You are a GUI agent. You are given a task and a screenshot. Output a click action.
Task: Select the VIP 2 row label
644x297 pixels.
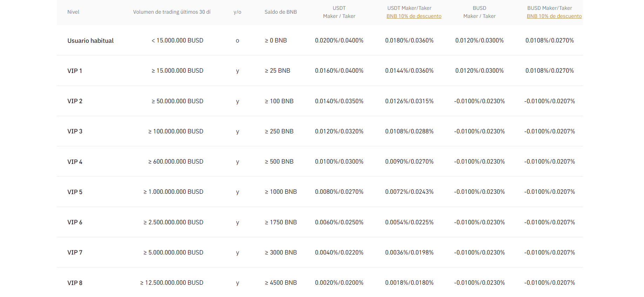coord(75,101)
